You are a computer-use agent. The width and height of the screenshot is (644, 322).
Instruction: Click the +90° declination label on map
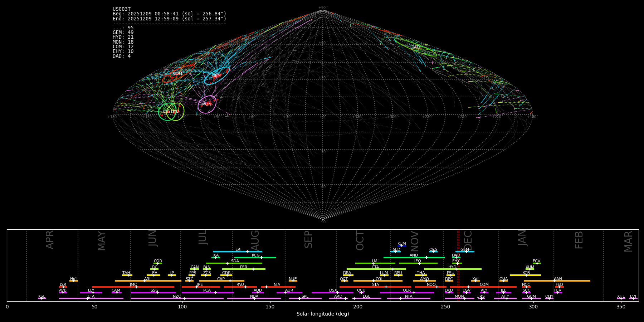[x=323, y=8]
